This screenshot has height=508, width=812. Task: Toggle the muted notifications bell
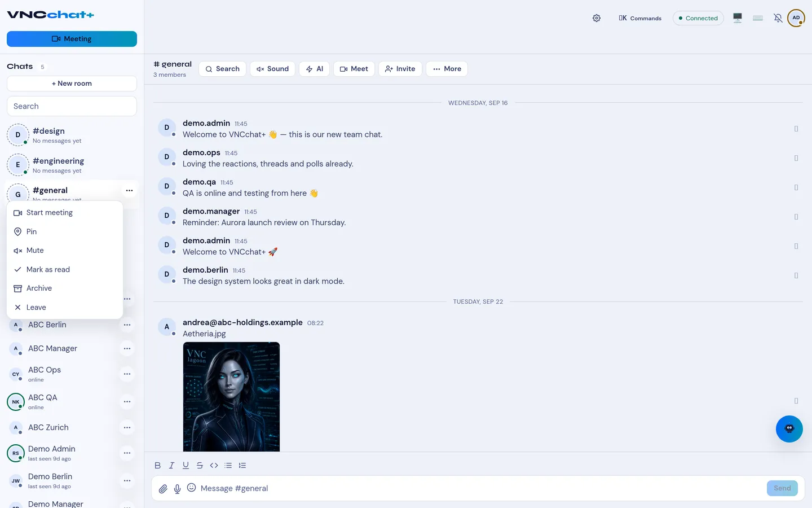point(778,18)
